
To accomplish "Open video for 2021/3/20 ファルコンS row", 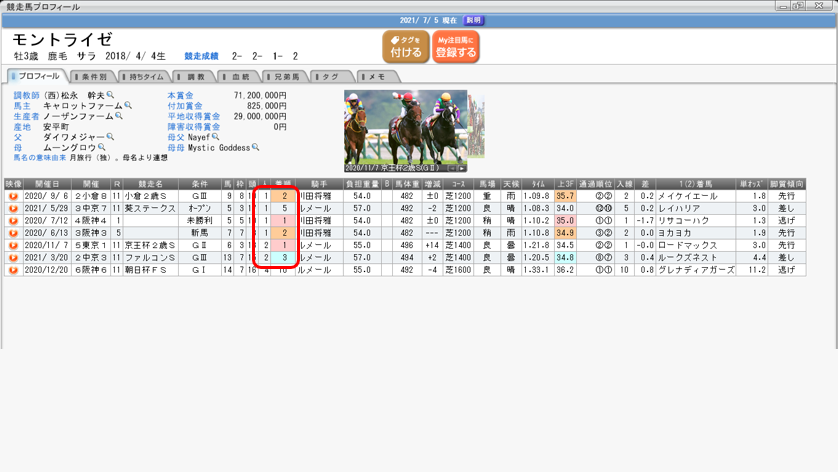I will tap(13, 257).
